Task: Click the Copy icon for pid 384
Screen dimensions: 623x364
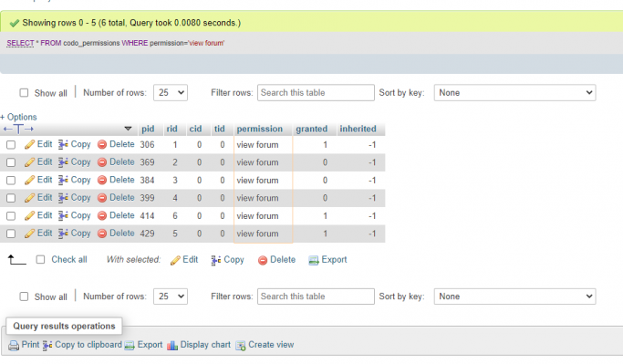Action: pyautogui.click(x=63, y=180)
